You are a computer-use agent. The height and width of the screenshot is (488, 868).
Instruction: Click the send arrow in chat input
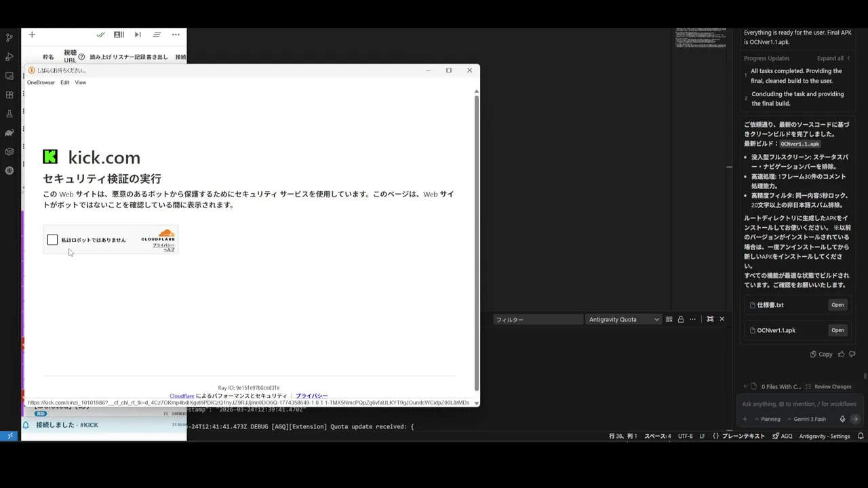[855, 419]
